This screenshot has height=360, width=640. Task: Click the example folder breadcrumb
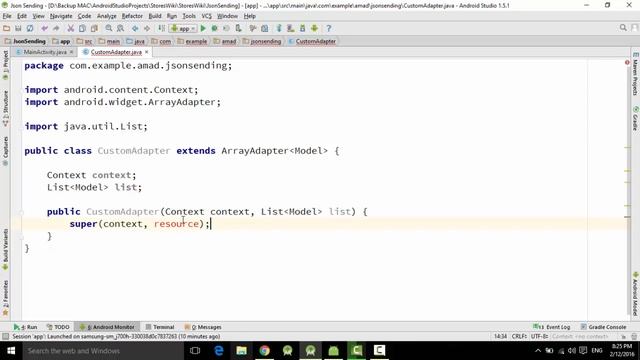192,41
